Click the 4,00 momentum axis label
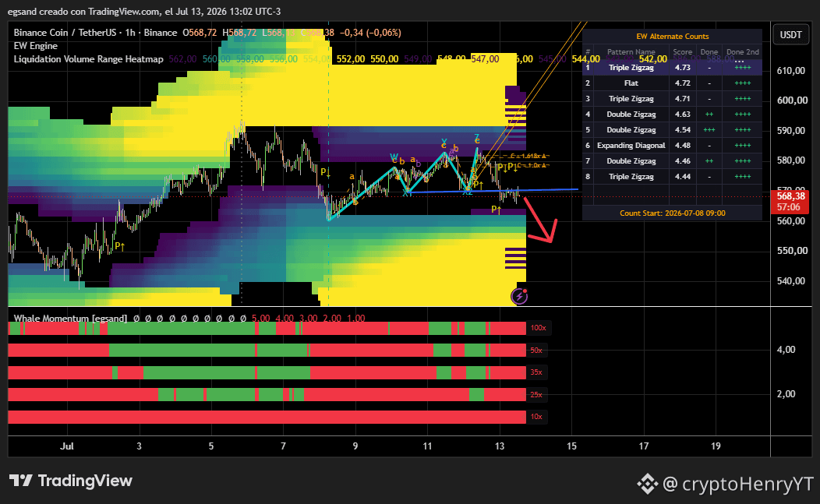This screenshot has height=504, width=820. coord(786,350)
